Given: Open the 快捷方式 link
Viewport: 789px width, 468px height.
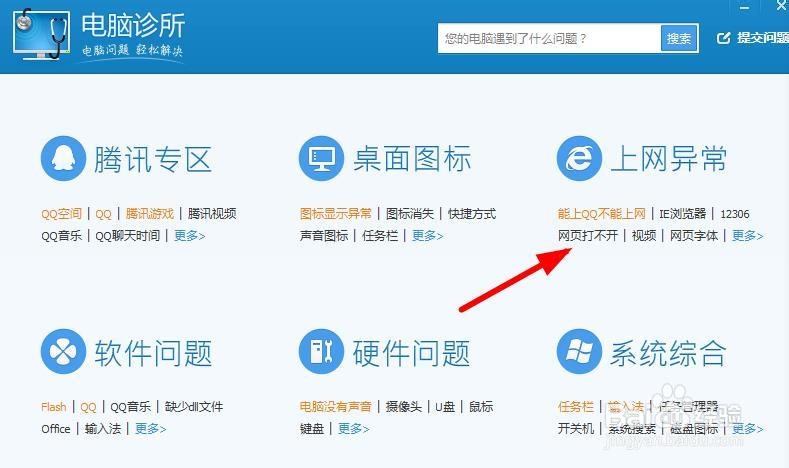Looking at the screenshot, I should pos(472,214).
